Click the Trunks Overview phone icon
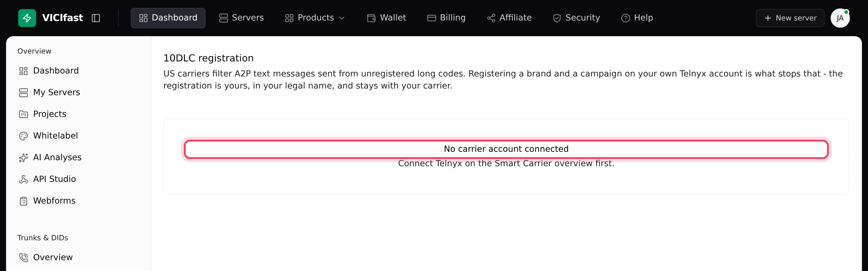 coord(23,257)
